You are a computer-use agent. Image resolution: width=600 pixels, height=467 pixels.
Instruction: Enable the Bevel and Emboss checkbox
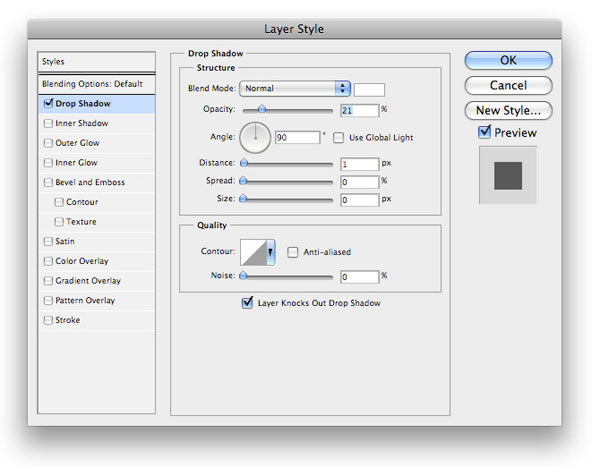(x=48, y=182)
